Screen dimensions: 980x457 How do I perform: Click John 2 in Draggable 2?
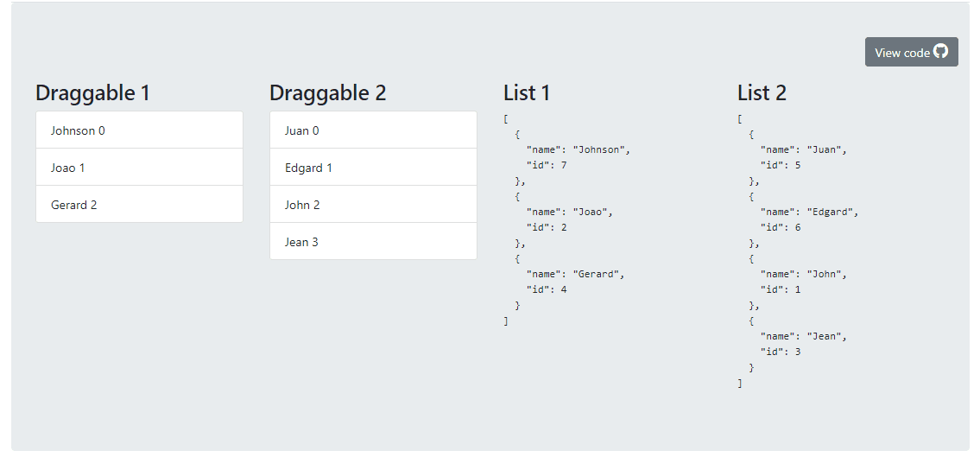tap(373, 205)
